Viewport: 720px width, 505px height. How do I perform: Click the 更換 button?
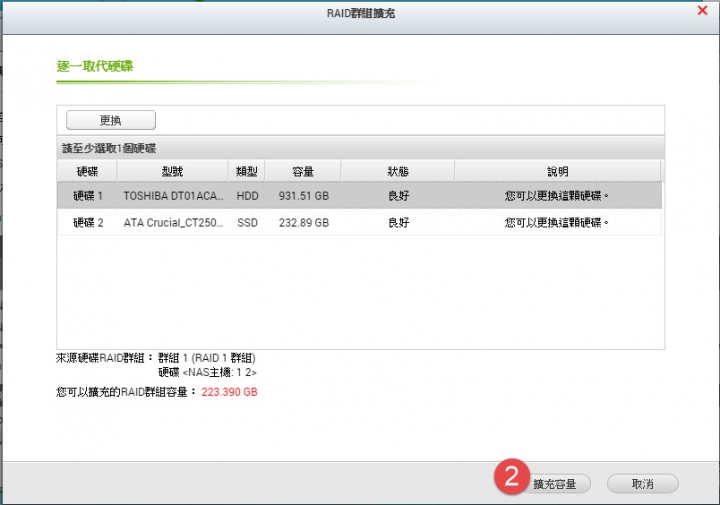click(x=111, y=120)
